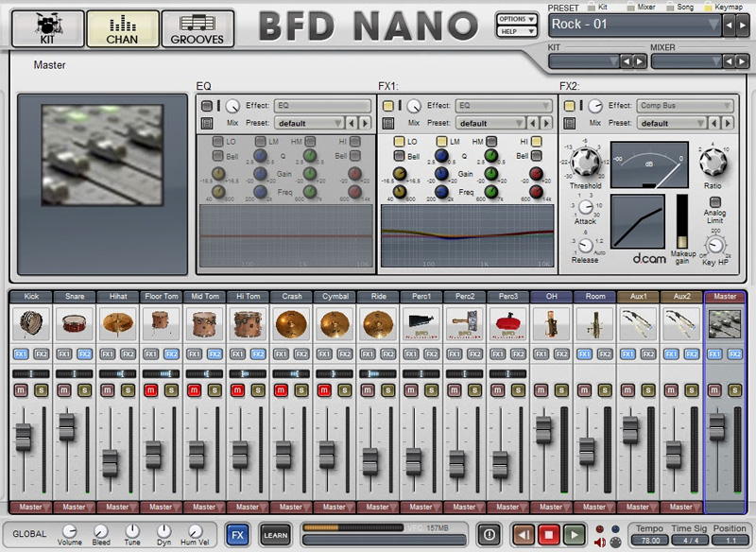Click the Return to start transport button
This screenshot has height=552, width=756.
(x=524, y=535)
